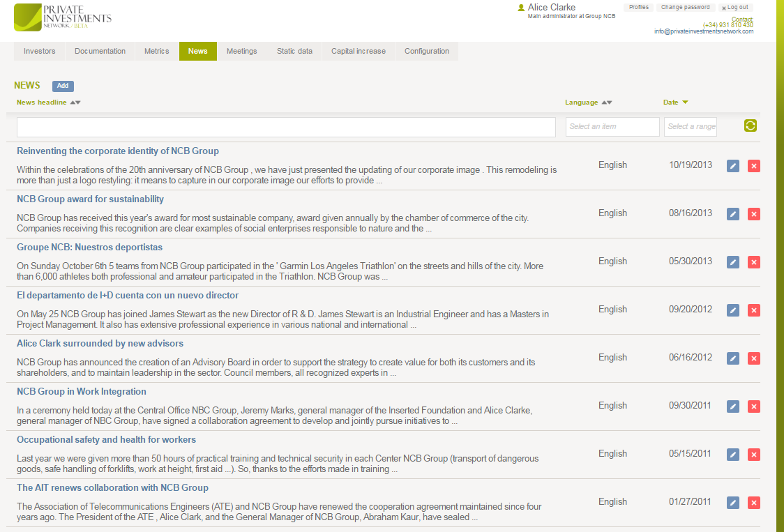
Task: Delete the 'NCB Group award for sustainability' news
Action: tap(753, 214)
